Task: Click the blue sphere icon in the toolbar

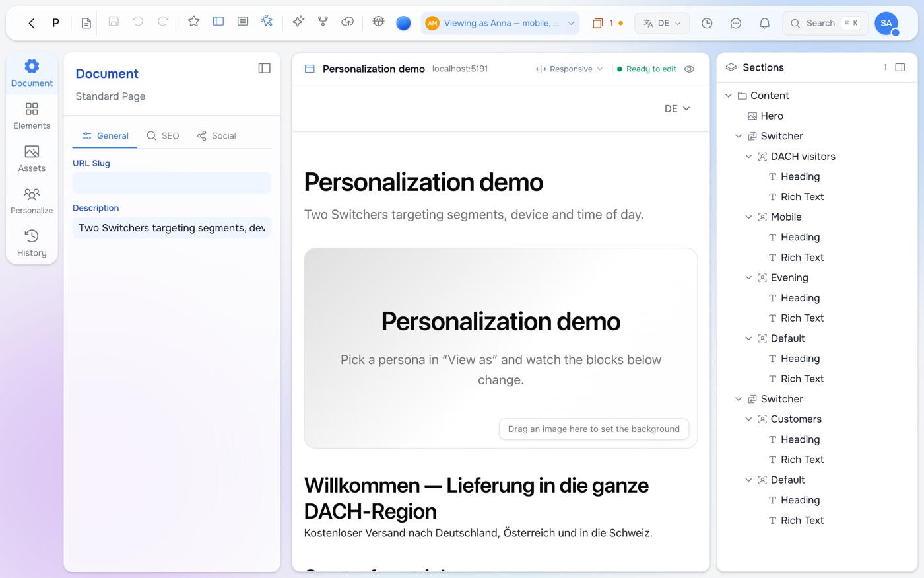Action: (x=403, y=23)
